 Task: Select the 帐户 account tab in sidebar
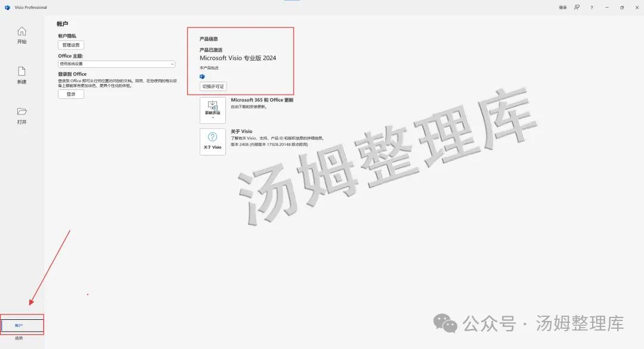point(22,325)
